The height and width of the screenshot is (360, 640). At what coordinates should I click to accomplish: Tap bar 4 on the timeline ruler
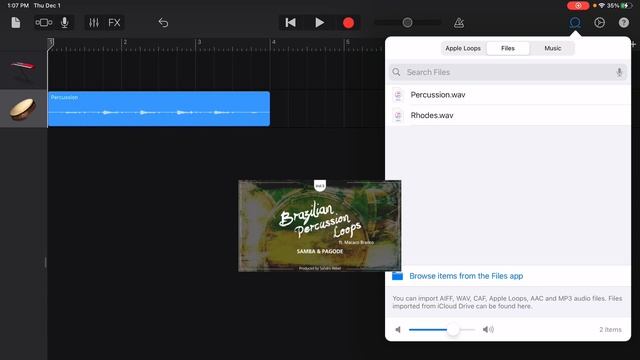(273, 42)
